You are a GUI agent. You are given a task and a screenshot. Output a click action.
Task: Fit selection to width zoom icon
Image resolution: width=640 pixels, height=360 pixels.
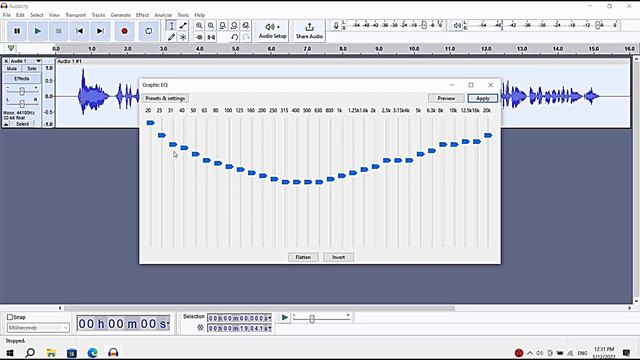pyautogui.click(x=222, y=26)
